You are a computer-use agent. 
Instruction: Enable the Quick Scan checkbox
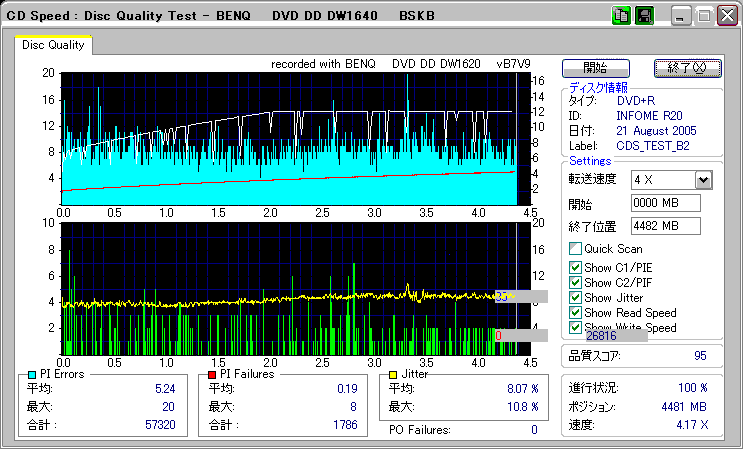[x=575, y=248]
